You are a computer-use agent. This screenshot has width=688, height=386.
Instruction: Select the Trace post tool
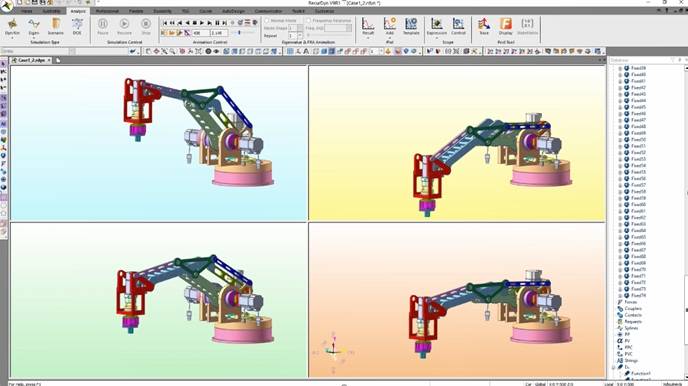(484, 26)
